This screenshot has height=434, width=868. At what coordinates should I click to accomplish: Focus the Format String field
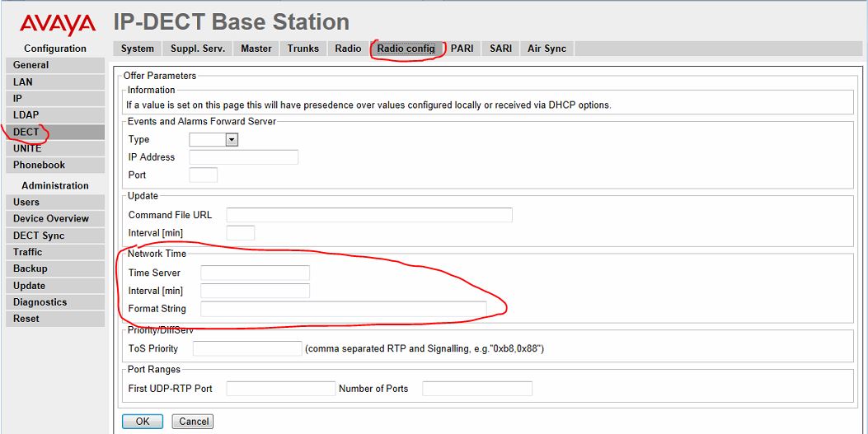(343, 309)
